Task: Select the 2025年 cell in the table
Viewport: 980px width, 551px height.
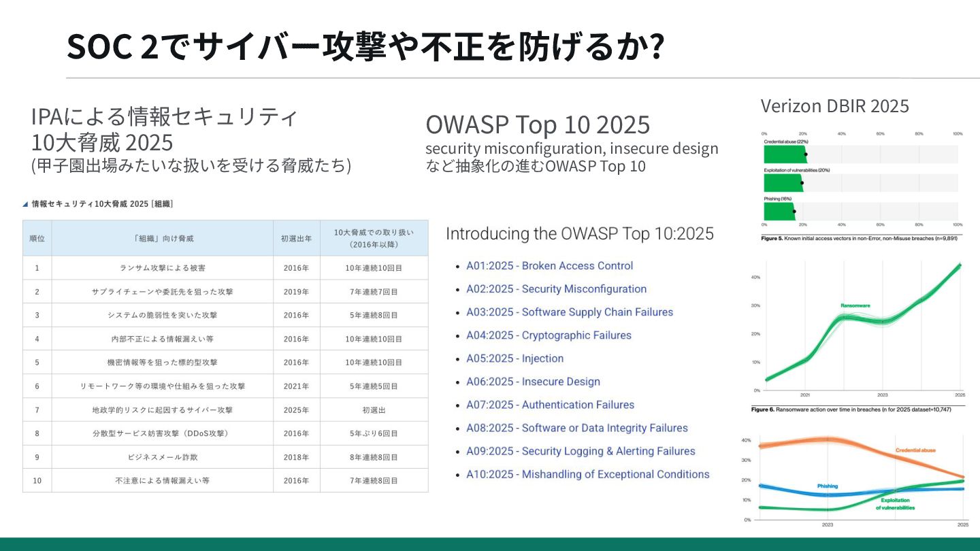Action: (x=297, y=410)
